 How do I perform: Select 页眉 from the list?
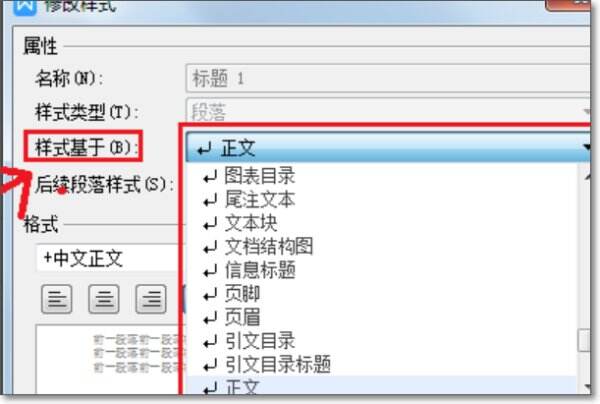pos(381,318)
